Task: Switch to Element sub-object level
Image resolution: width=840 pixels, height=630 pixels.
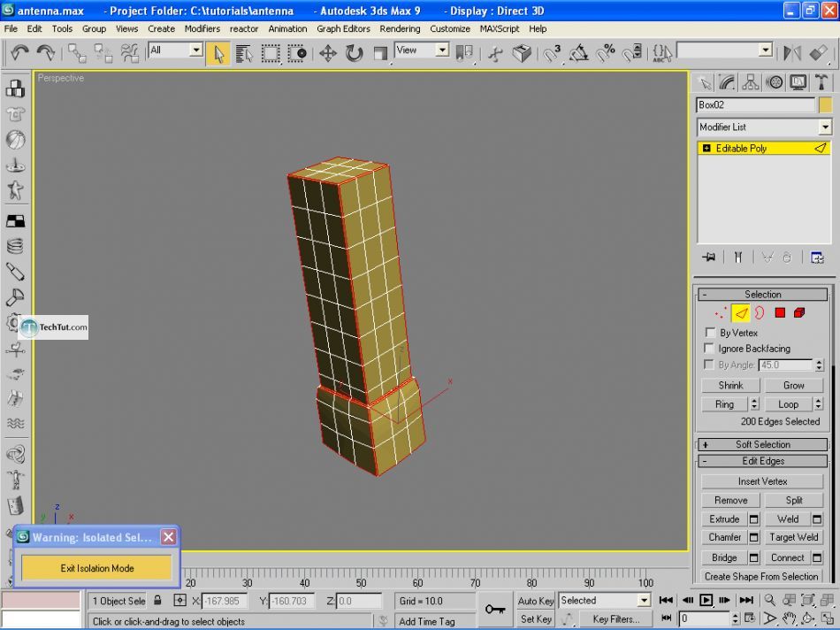Action: (799, 313)
